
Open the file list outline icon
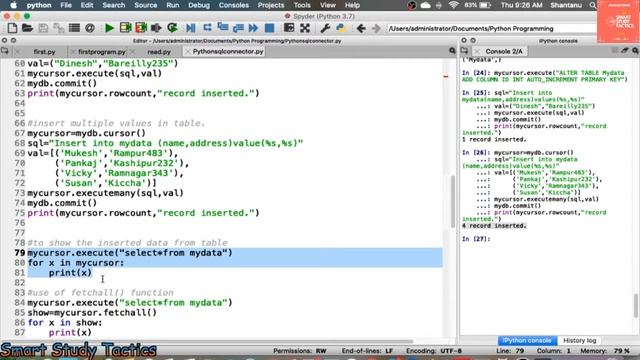74,28
